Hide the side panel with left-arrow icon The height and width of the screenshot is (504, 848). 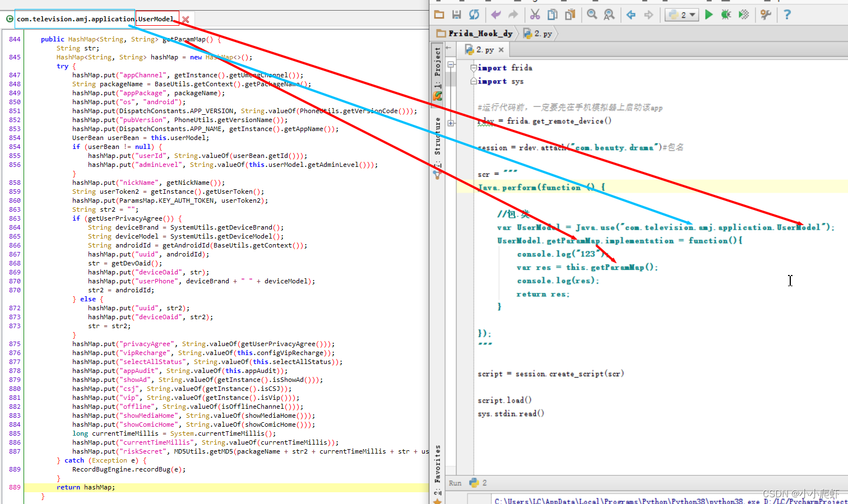click(x=448, y=48)
